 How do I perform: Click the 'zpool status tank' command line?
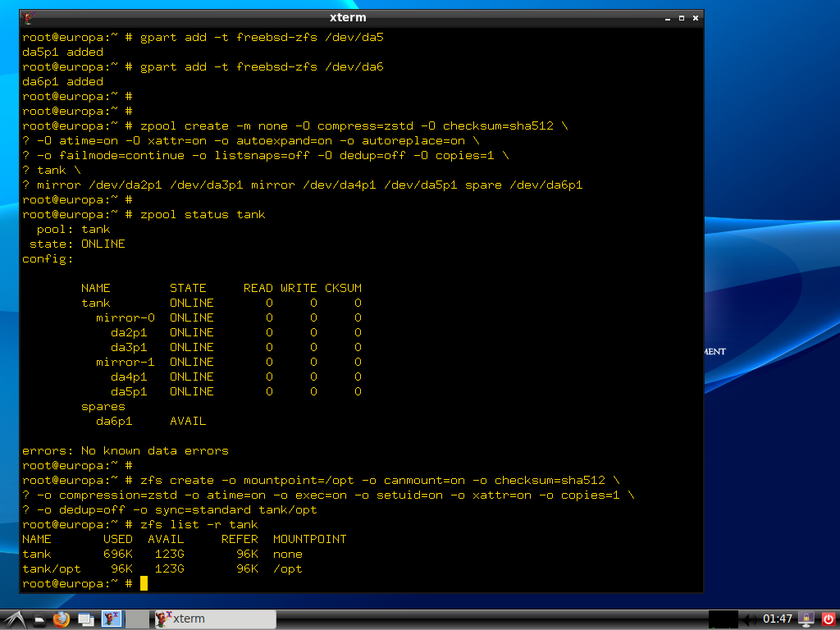[203, 214]
